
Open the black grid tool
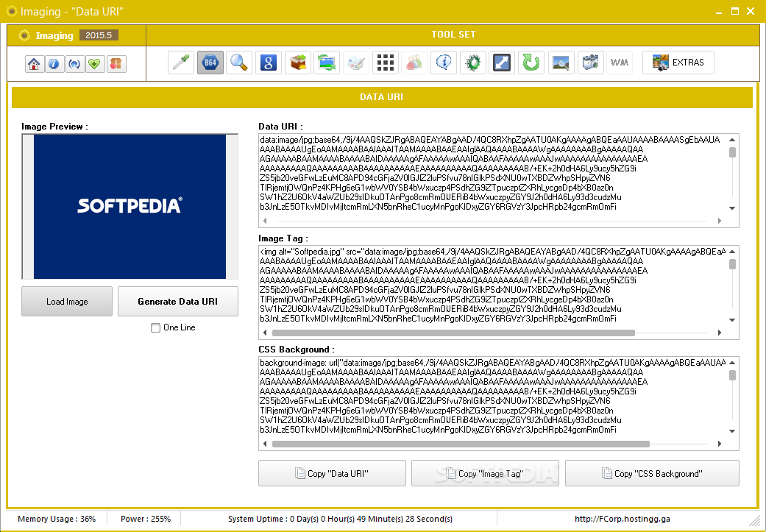(x=386, y=63)
